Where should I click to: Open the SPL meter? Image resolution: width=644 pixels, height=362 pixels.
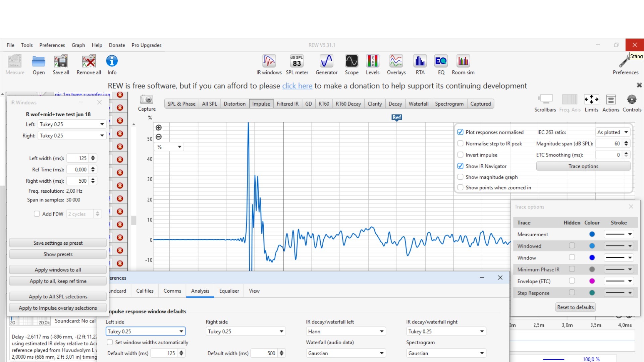coord(297,65)
